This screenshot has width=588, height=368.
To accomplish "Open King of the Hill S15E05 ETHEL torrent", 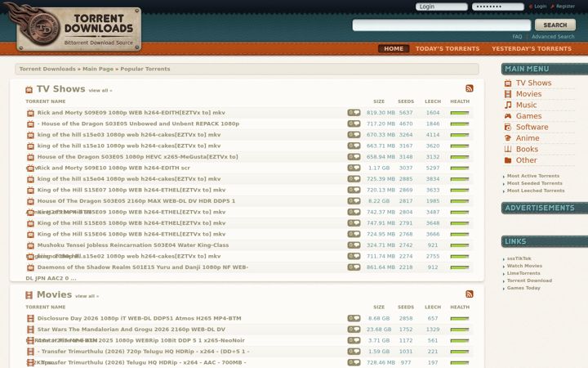I will [131, 223].
